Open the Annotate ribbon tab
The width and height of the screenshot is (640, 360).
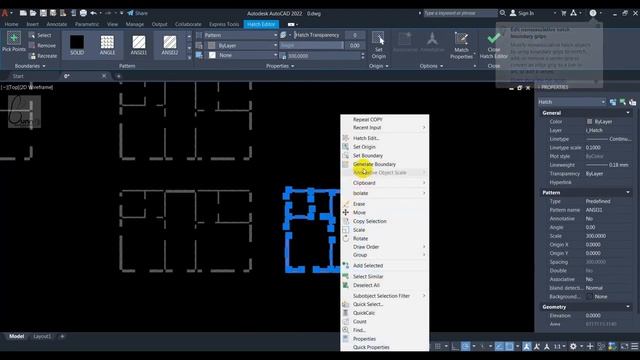tap(57, 24)
